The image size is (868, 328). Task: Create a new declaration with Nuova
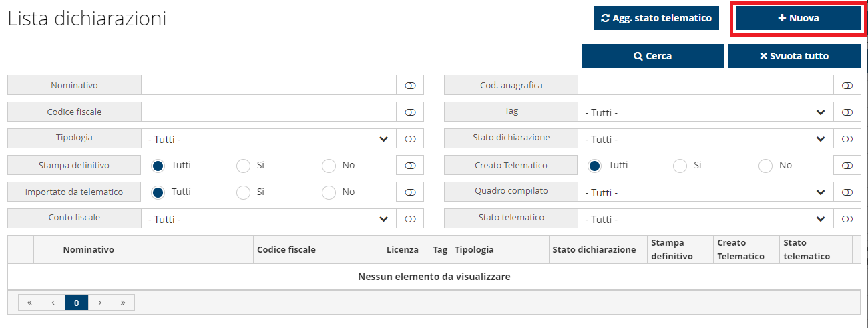[x=799, y=19]
